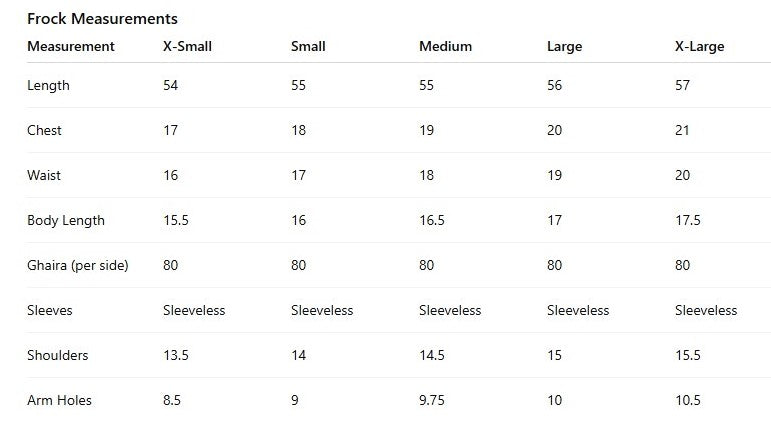Click the X-Large column header
Viewport: 771px width, 424px height.
(700, 46)
